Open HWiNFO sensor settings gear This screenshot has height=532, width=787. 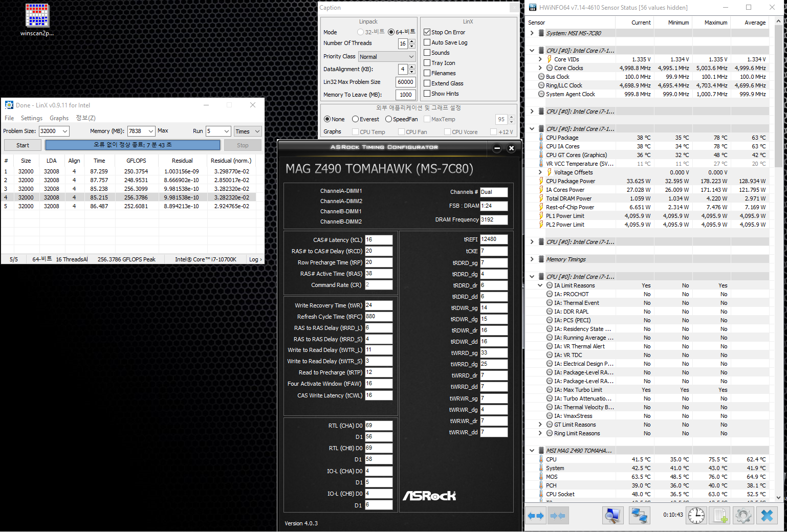click(x=744, y=516)
